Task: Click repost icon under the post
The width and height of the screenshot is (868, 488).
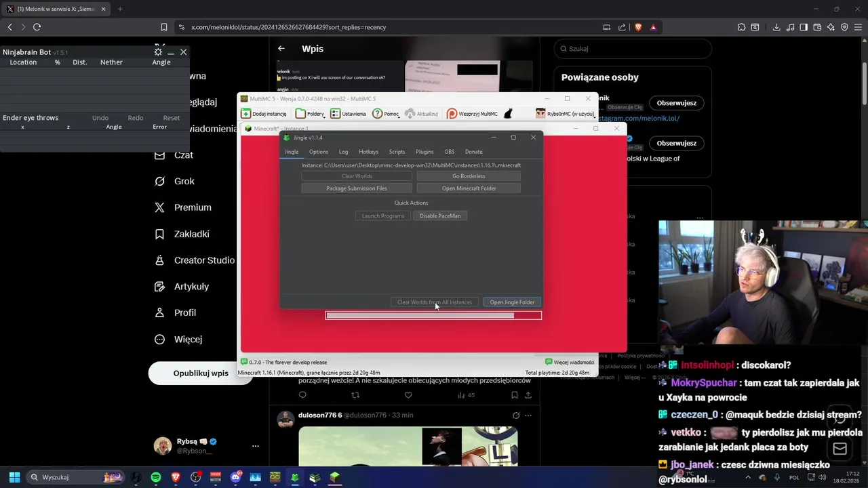Action: tap(355, 395)
